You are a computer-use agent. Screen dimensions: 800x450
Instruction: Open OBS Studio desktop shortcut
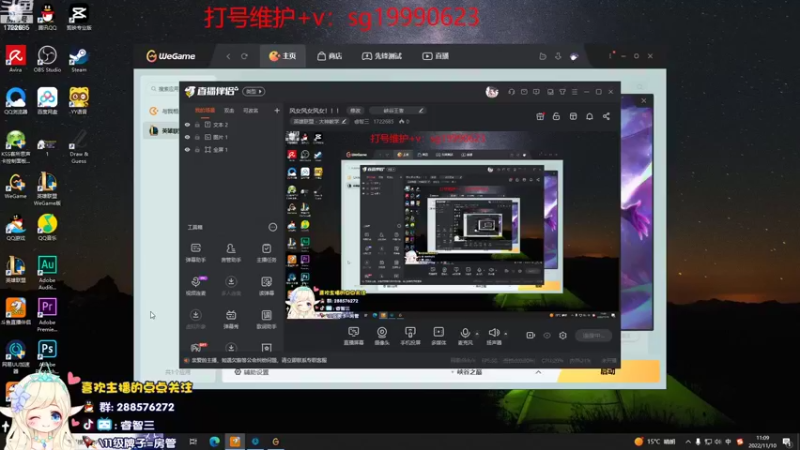(x=47, y=59)
